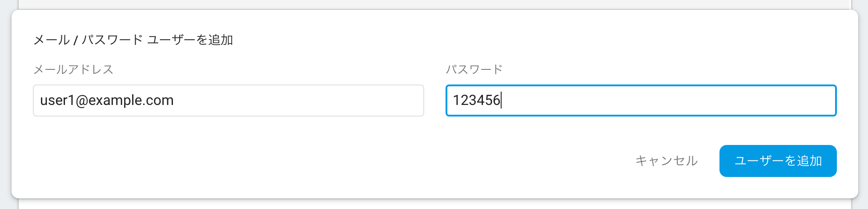868x209 pixels.
Task: Select the highlighted password box
Action: tap(641, 100)
